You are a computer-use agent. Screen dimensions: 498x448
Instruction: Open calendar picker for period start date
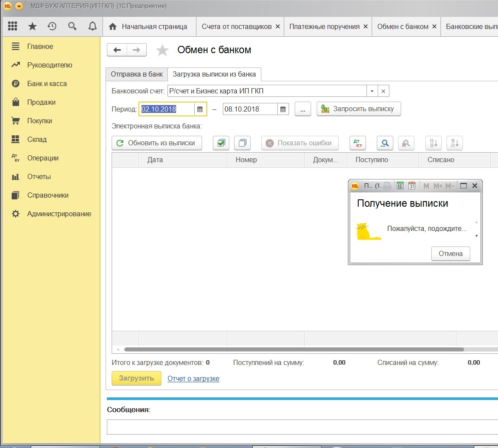point(200,109)
